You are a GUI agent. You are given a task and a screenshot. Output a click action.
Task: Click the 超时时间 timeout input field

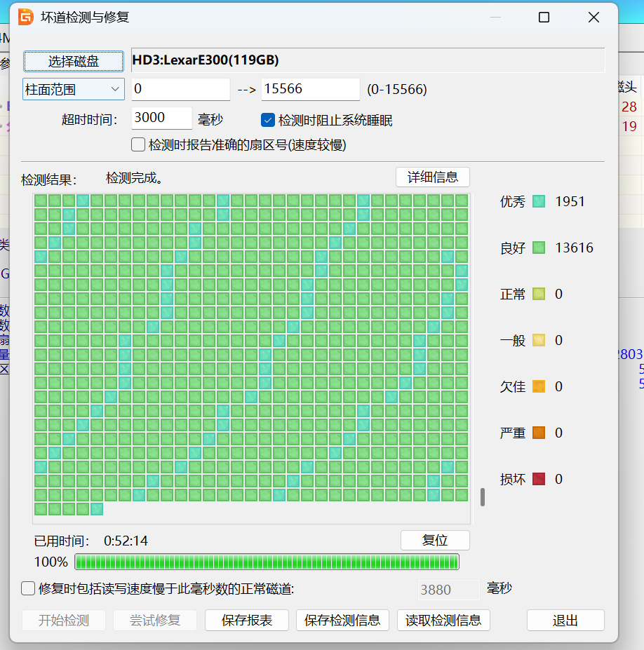coord(161,119)
